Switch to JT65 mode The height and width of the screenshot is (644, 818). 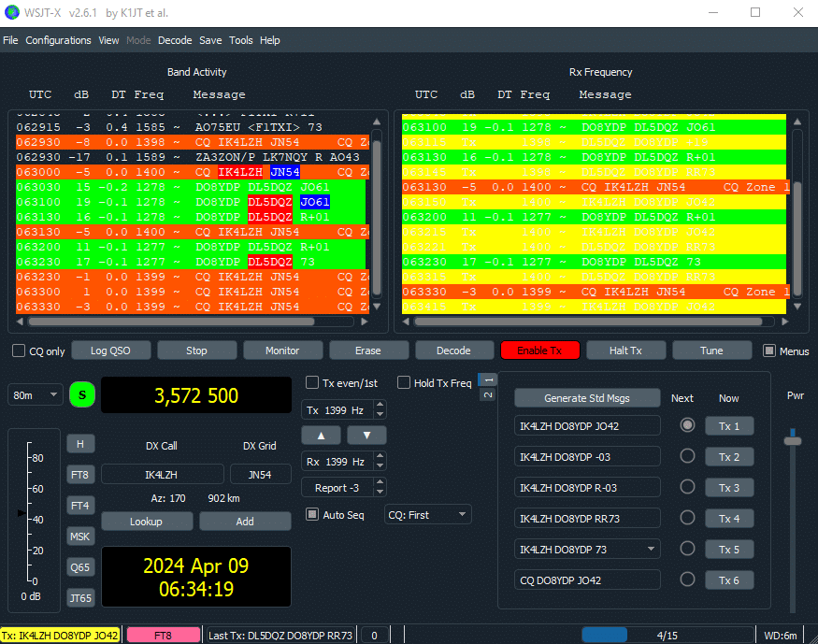point(80,597)
